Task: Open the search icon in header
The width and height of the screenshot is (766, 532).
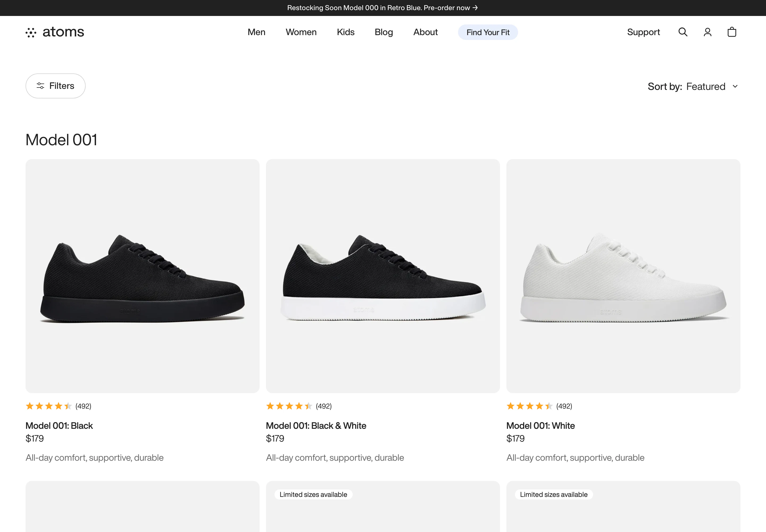Action: 683,32
